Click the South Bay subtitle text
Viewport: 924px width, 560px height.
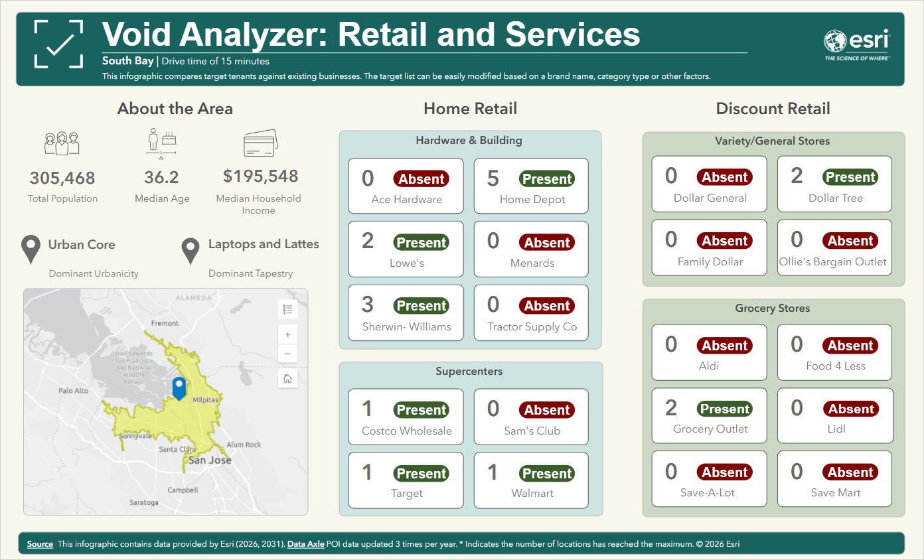(127, 61)
